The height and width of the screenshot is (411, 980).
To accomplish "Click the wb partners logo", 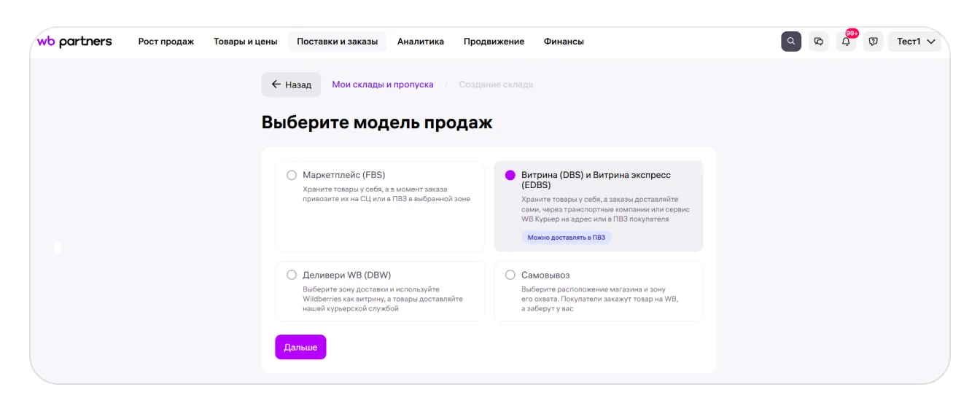I will [x=74, y=42].
